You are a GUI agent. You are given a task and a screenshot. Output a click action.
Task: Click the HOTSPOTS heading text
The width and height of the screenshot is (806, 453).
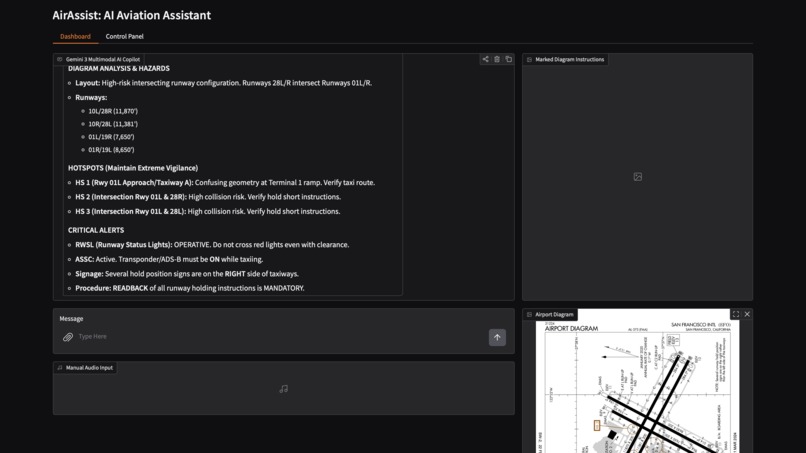click(x=133, y=168)
